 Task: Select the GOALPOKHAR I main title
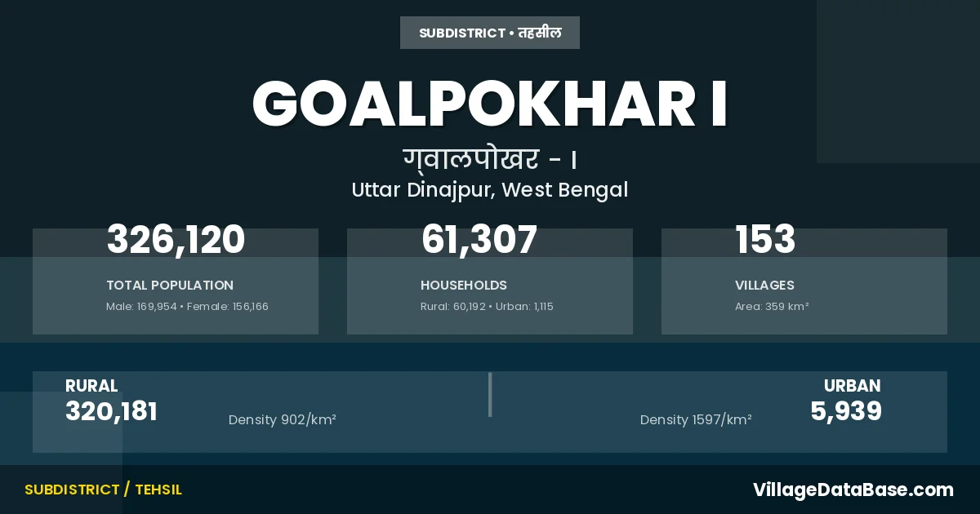pos(490,104)
